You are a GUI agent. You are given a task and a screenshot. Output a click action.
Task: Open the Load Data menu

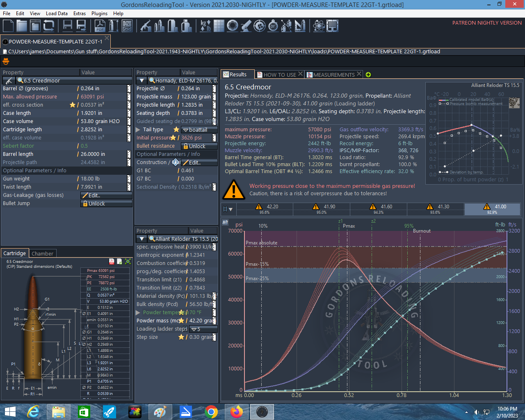click(57, 14)
